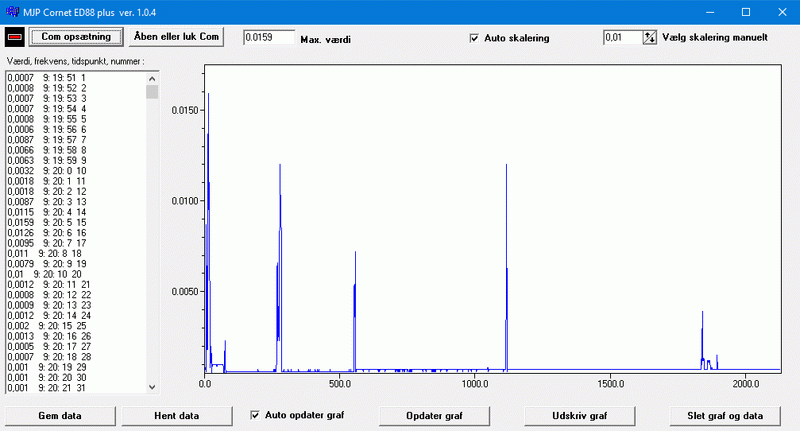The width and height of the screenshot is (800, 431).
Task: Toggle Auto opdater graf checkbox
Action: pyautogui.click(x=255, y=415)
